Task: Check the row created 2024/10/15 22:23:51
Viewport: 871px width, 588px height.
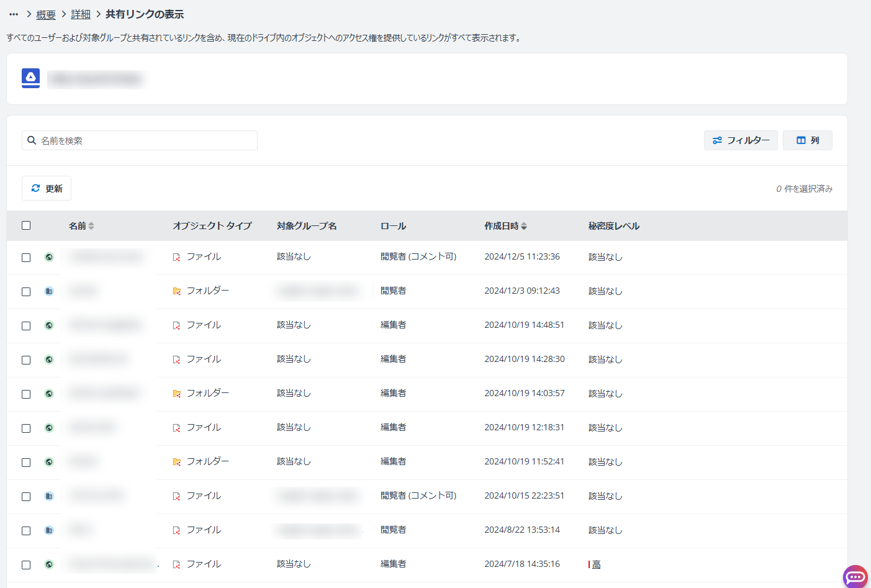Action: [26, 497]
